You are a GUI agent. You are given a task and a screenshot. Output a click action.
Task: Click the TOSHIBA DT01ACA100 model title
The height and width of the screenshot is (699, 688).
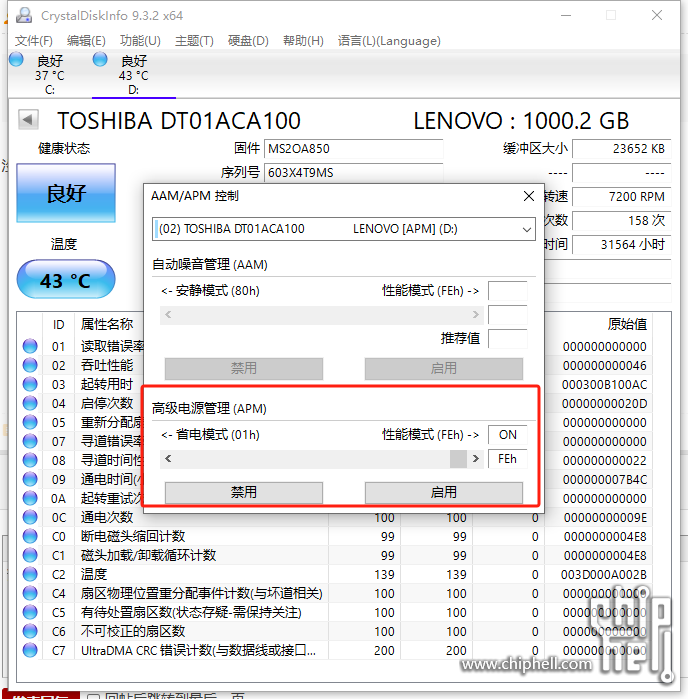tap(179, 121)
